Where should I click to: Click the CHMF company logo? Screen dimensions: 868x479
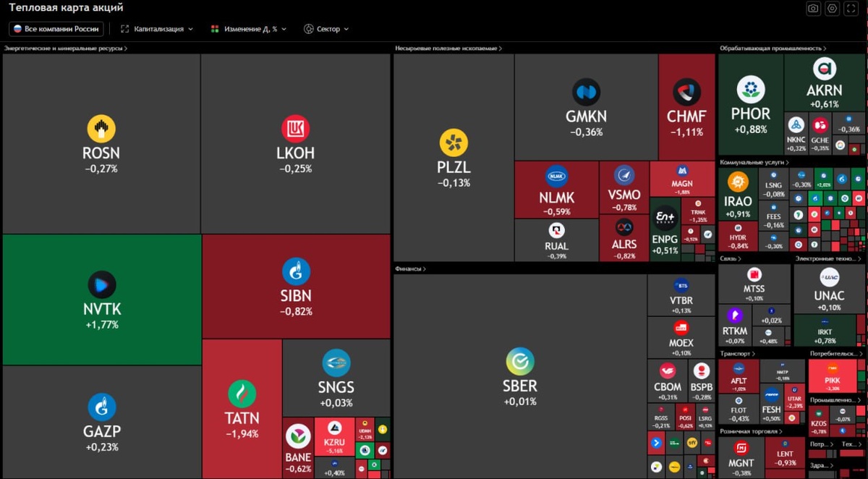click(686, 93)
